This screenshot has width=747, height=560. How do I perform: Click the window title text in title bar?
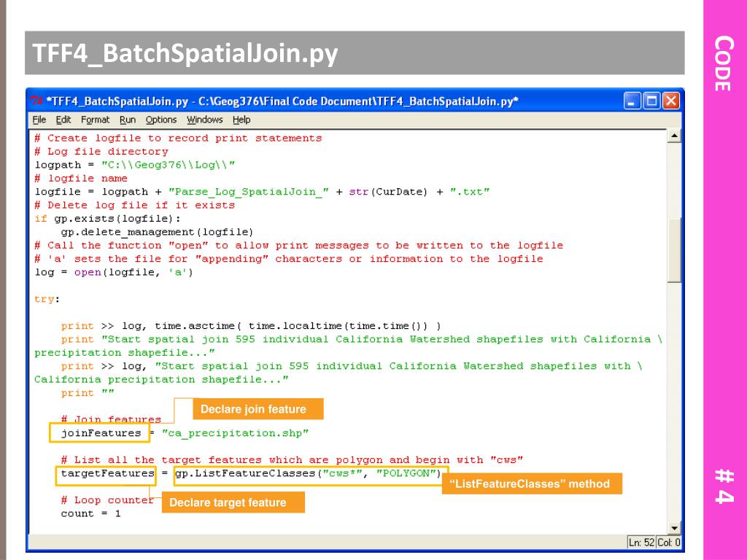coord(282,101)
